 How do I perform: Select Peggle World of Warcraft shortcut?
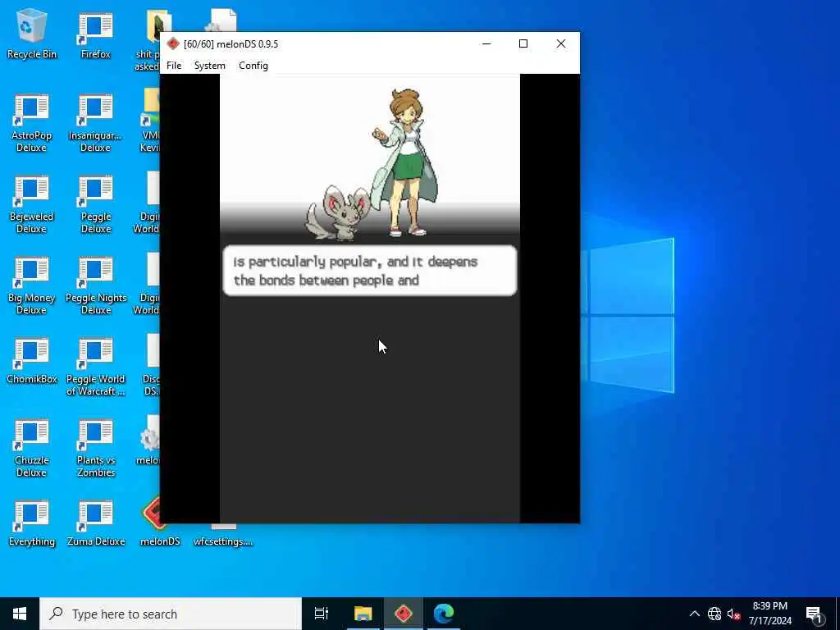pos(96,367)
